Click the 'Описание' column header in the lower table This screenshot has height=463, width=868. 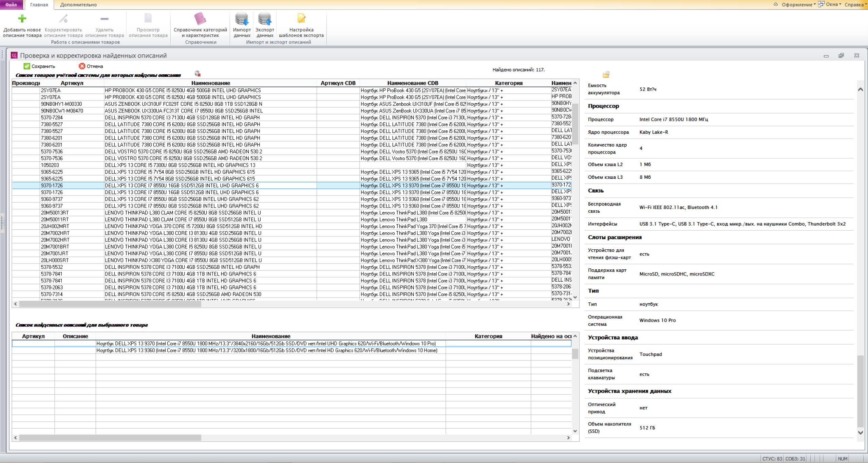click(75, 336)
